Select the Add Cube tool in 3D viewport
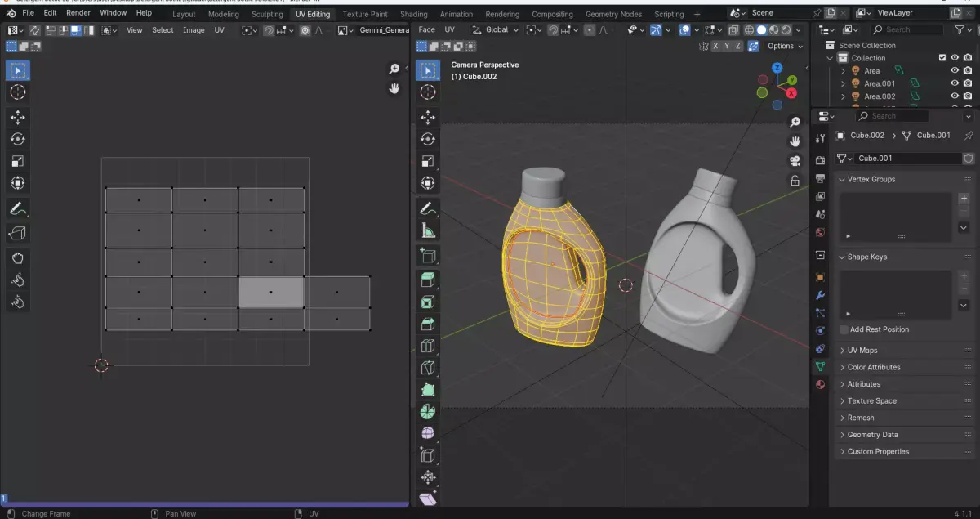Screen dimensions: 980x519 click(x=428, y=256)
